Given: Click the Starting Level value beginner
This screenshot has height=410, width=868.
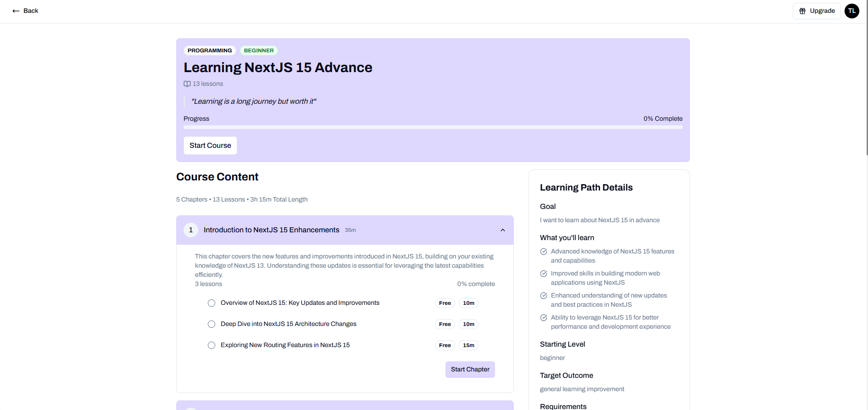Looking at the screenshot, I should (x=552, y=358).
